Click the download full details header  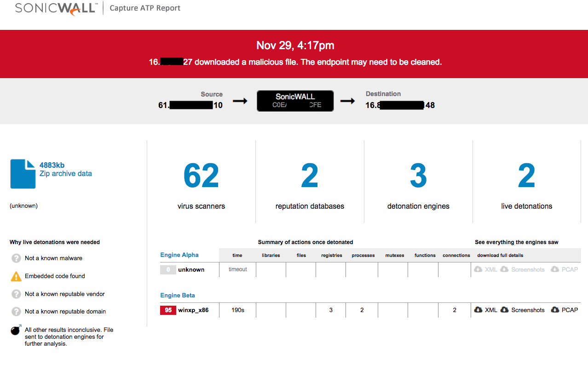pyautogui.click(x=500, y=256)
